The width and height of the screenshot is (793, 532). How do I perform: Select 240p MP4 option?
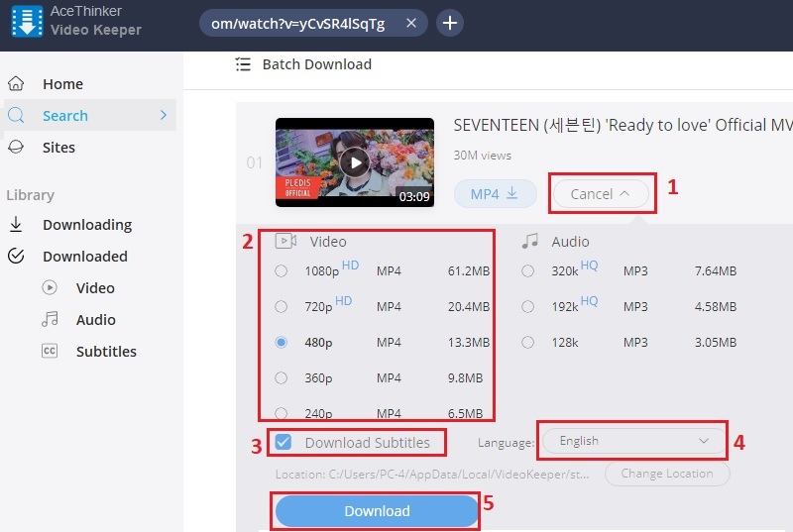tap(282, 413)
